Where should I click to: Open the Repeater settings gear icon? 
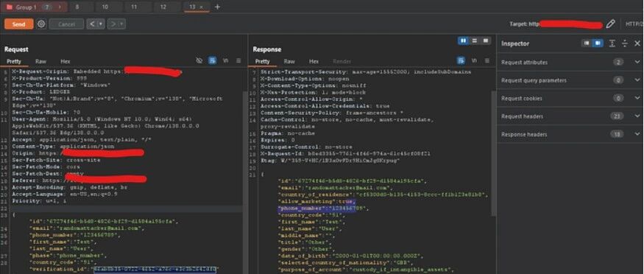pyautogui.click(x=41, y=24)
